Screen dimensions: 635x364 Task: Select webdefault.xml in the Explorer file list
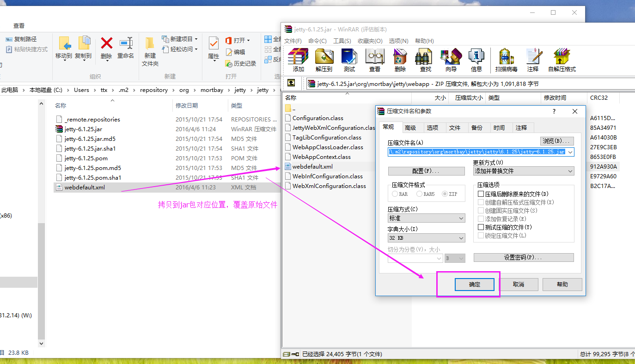[x=85, y=187]
